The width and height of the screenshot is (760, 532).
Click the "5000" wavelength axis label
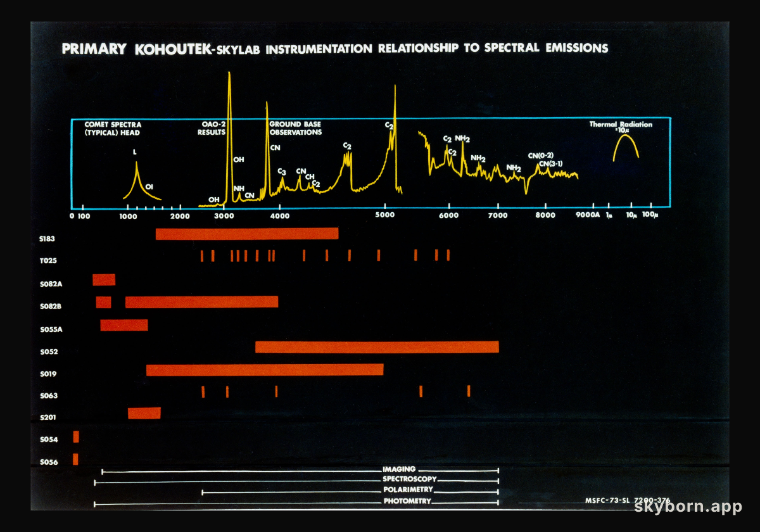(x=384, y=215)
